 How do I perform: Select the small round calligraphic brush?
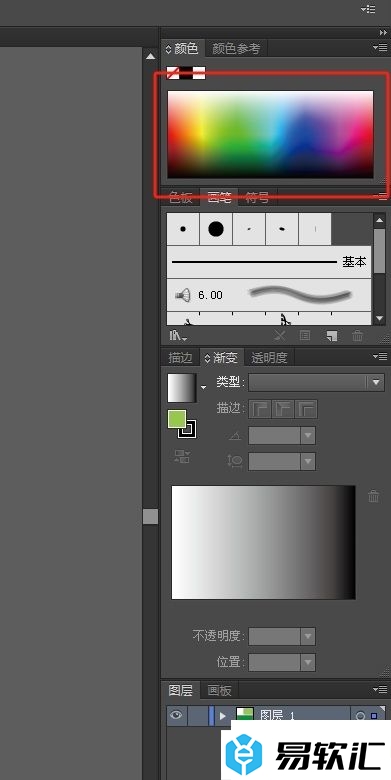[x=183, y=229]
